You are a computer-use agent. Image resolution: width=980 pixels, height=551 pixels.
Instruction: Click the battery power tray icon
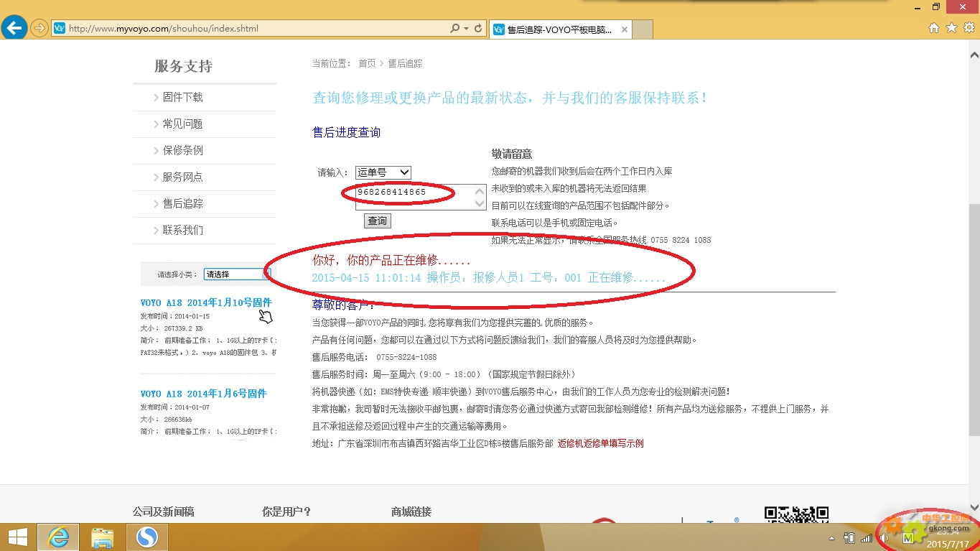point(849,537)
